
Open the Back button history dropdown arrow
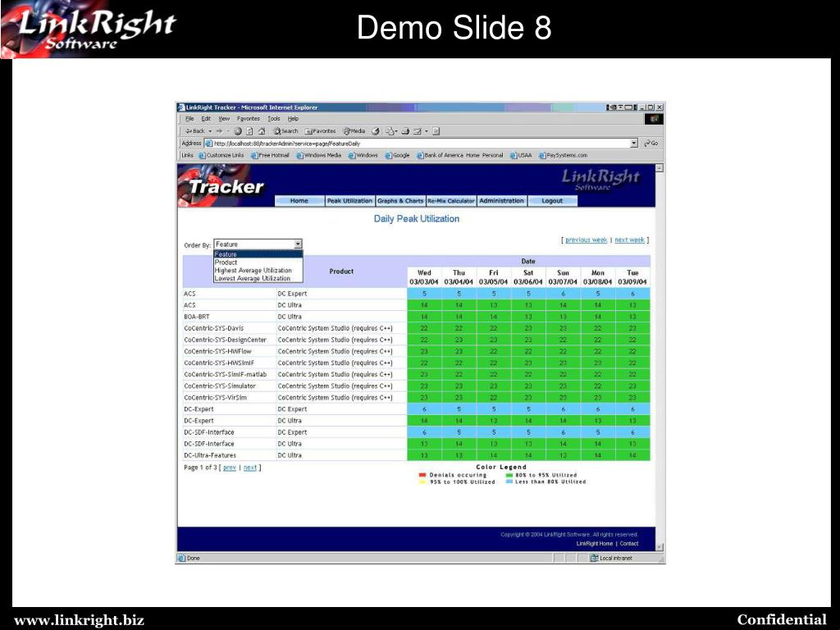(210, 131)
